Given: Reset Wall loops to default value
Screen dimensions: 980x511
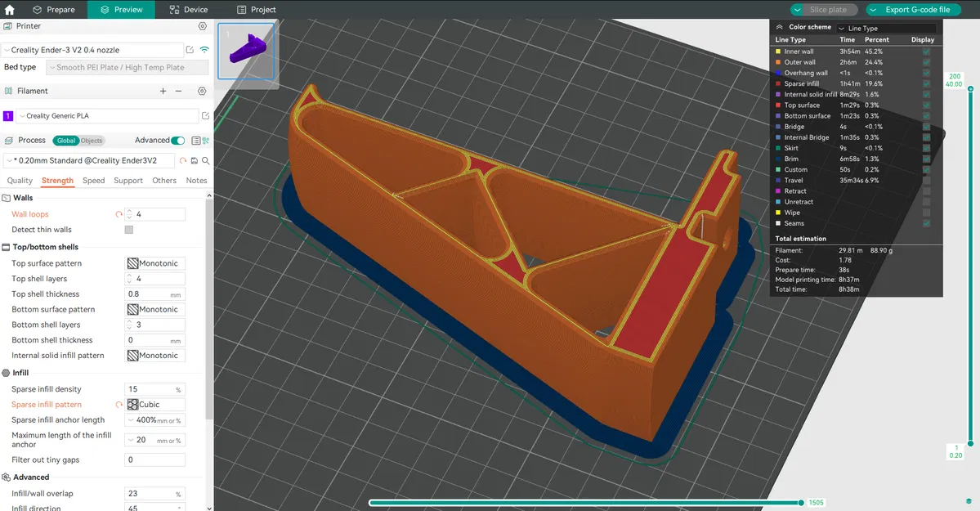Looking at the screenshot, I should 119,214.
